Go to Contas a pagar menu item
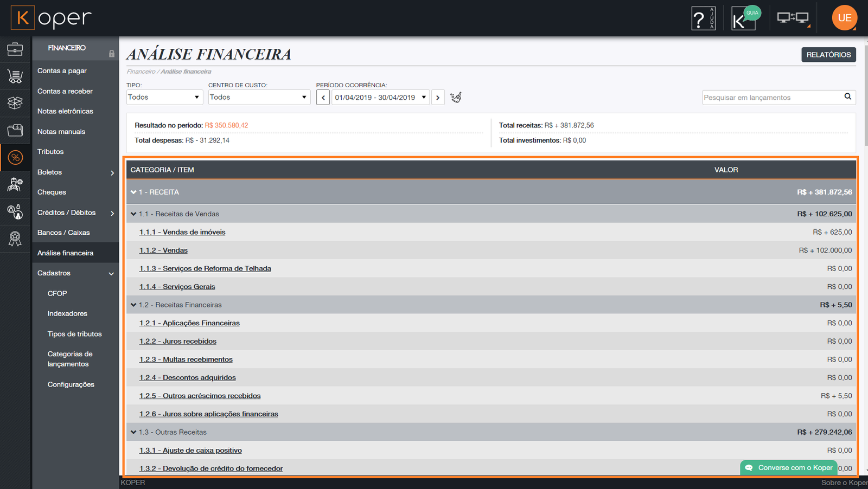 (x=62, y=71)
